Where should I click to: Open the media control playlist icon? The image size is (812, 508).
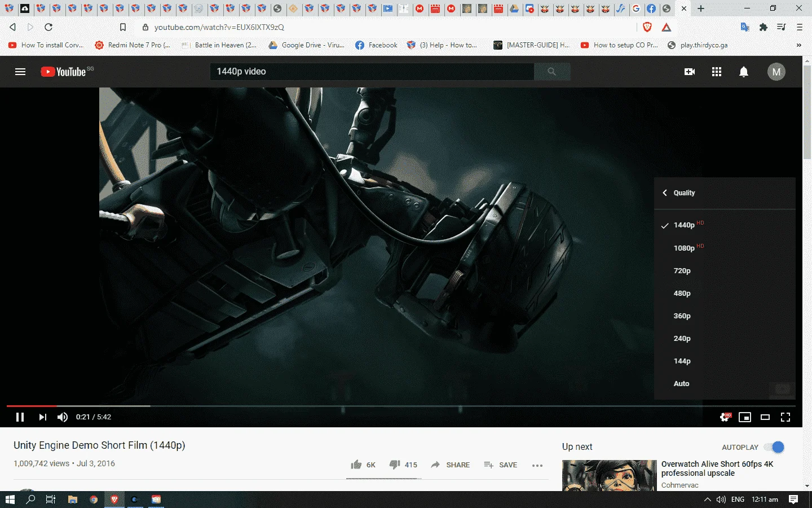pos(782,27)
